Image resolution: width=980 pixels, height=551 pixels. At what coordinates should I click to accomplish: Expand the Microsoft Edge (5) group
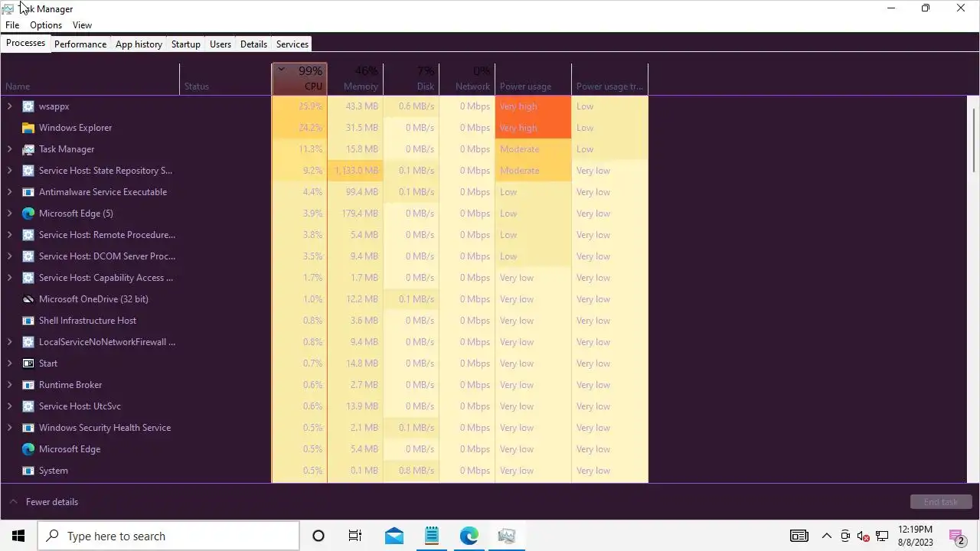9,214
